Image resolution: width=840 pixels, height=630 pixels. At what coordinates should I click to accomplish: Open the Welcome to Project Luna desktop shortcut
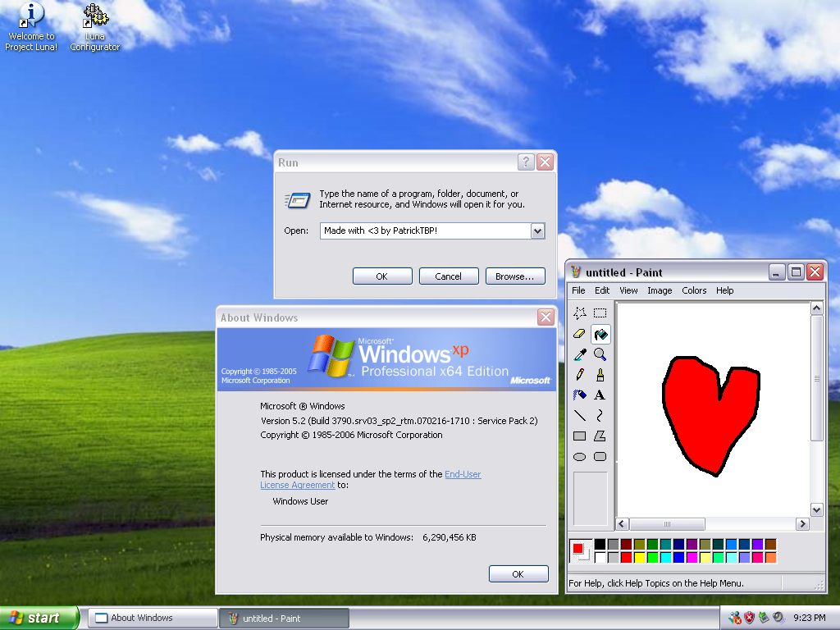31,26
